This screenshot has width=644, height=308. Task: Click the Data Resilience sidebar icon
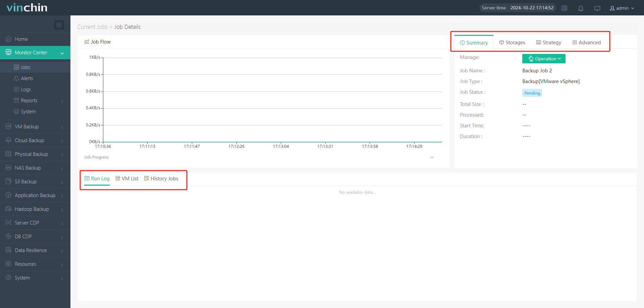click(8, 250)
